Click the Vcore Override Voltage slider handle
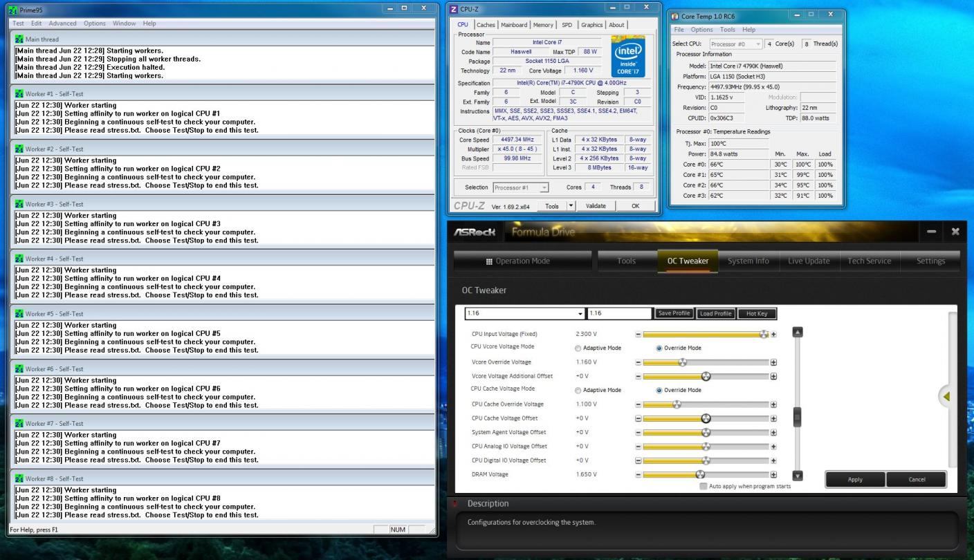974x560 pixels. tap(682, 362)
